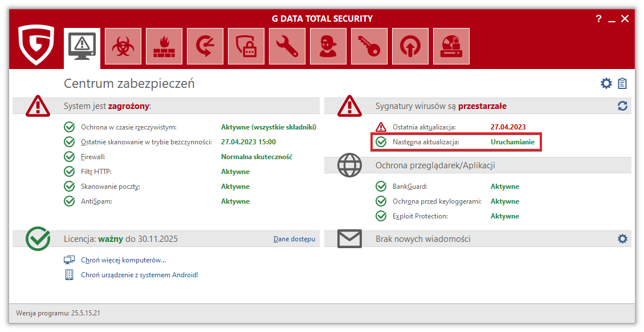644x332 pixels.
Task: Click Następna aktualizacja label
Action: coord(426,142)
